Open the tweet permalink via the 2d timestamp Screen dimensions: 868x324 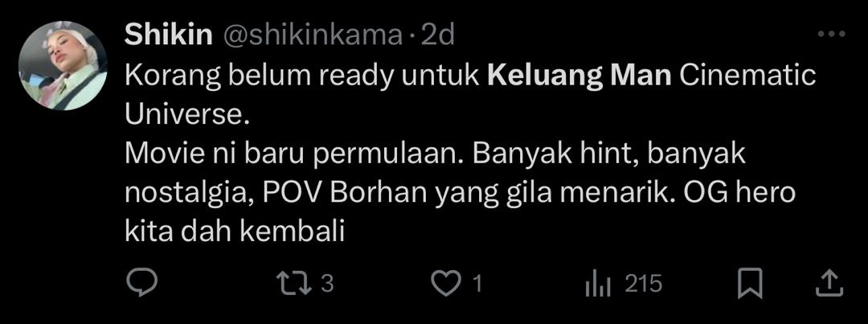click(x=438, y=36)
